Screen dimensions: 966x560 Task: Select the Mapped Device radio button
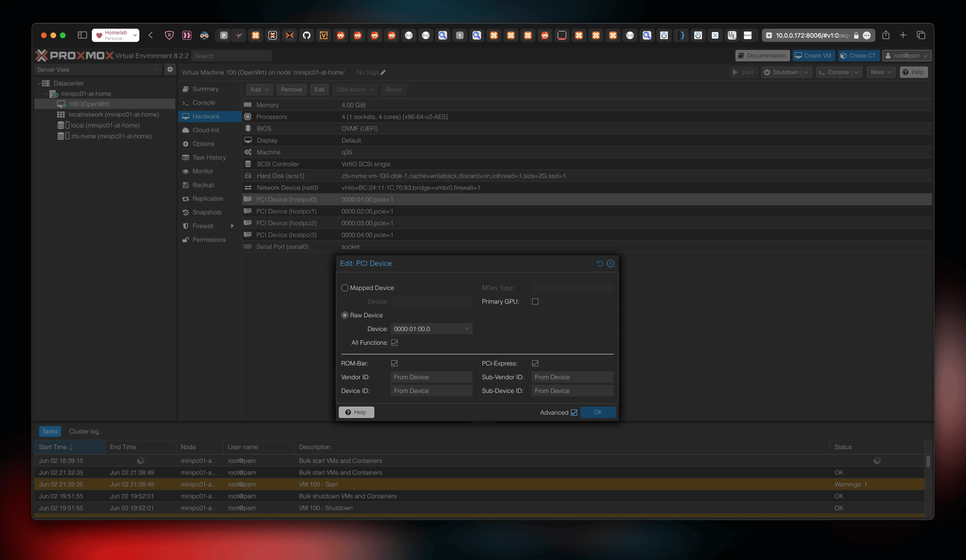(x=345, y=288)
